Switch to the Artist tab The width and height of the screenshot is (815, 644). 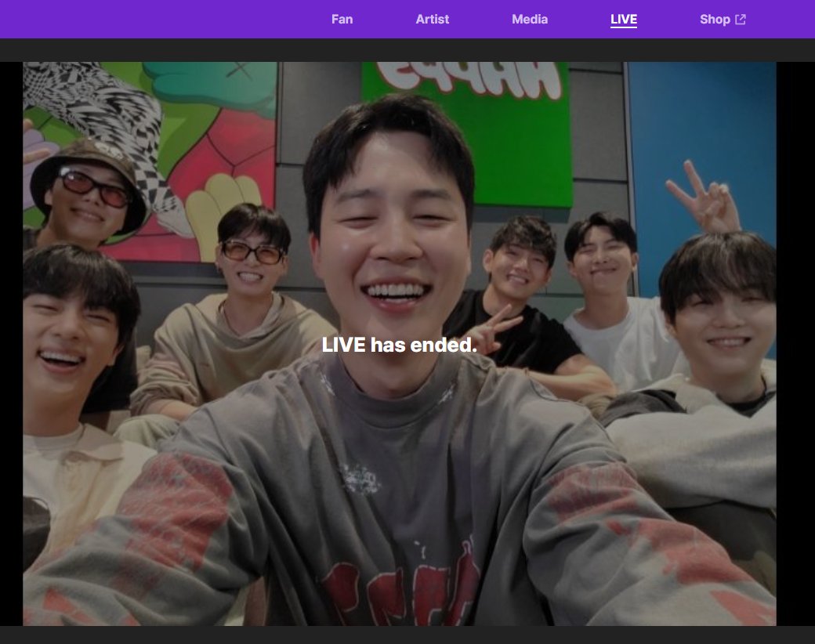pos(432,20)
